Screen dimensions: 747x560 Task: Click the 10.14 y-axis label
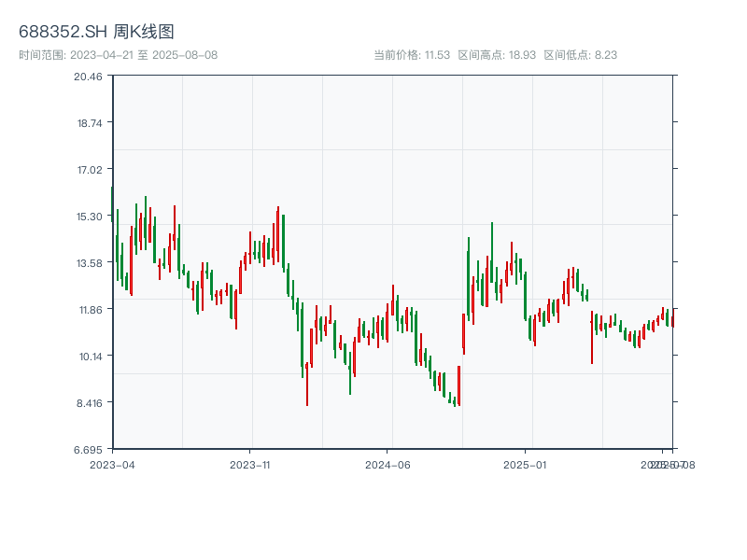coord(88,357)
